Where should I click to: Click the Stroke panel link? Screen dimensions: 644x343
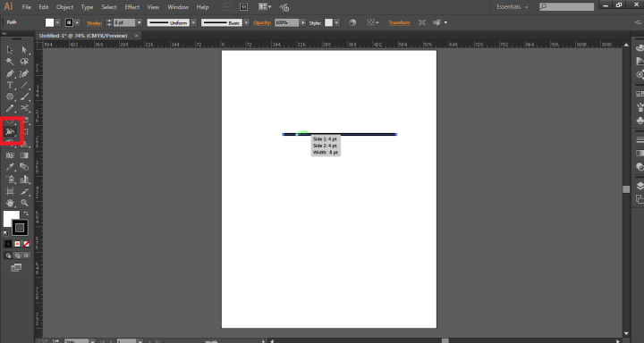pyautogui.click(x=94, y=23)
